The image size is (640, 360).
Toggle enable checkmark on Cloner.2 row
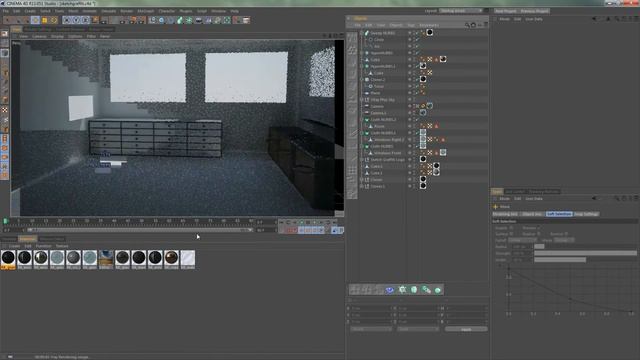coord(417,79)
